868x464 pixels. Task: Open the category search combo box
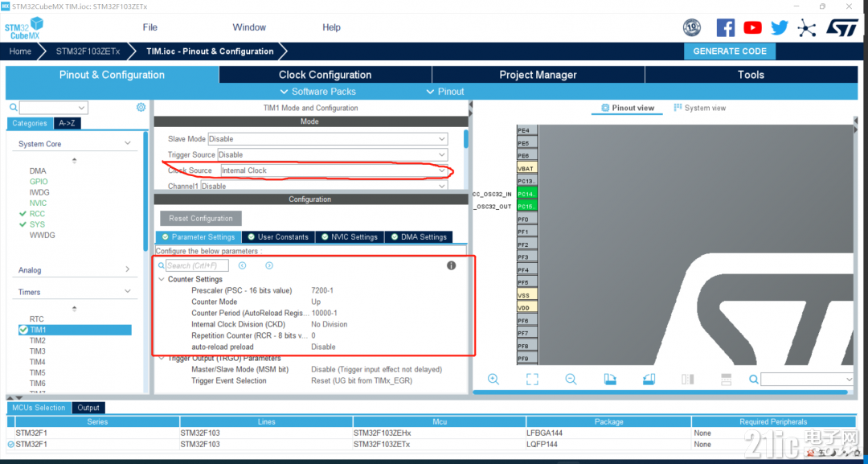pyautogui.click(x=54, y=108)
